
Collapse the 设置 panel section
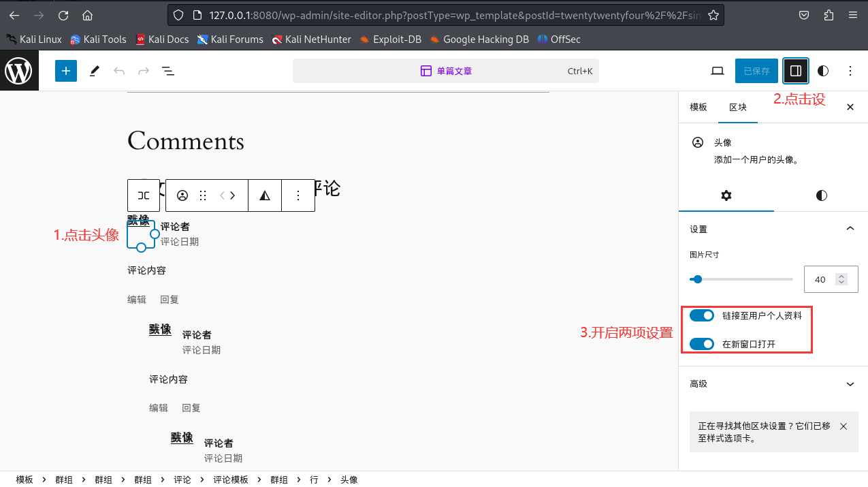773,229
